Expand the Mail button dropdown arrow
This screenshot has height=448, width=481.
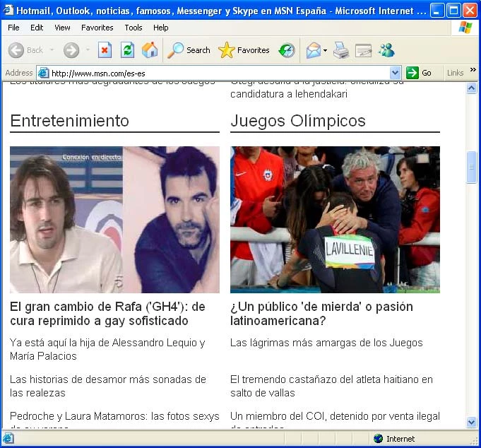coord(325,50)
